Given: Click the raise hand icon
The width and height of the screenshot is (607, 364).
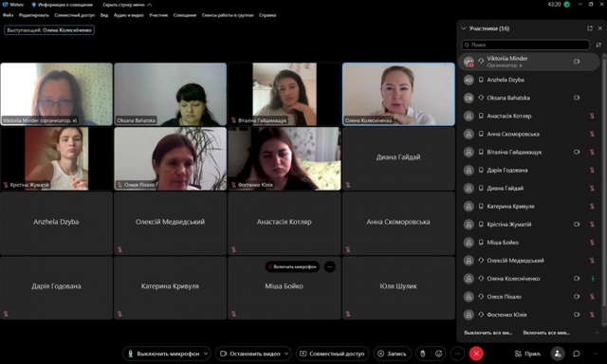Looking at the screenshot, I should tap(423, 354).
